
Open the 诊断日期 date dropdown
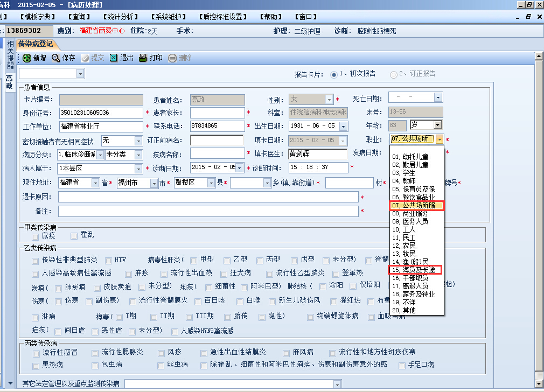click(x=240, y=168)
